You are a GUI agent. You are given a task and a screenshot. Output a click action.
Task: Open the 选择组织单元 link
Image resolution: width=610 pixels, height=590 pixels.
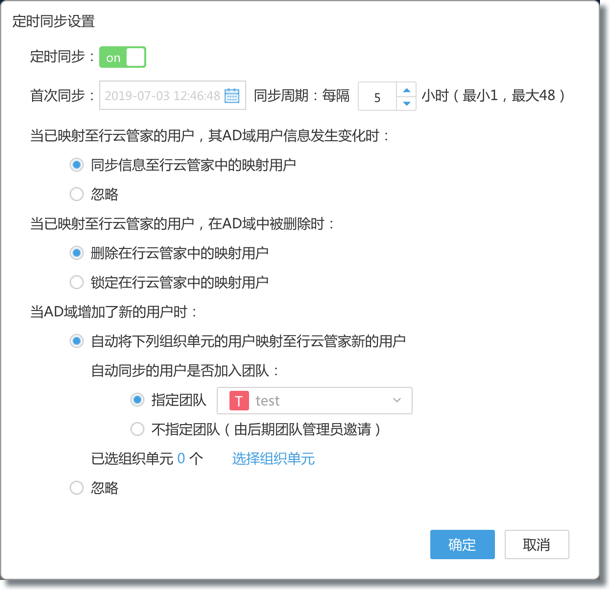pyautogui.click(x=273, y=459)
